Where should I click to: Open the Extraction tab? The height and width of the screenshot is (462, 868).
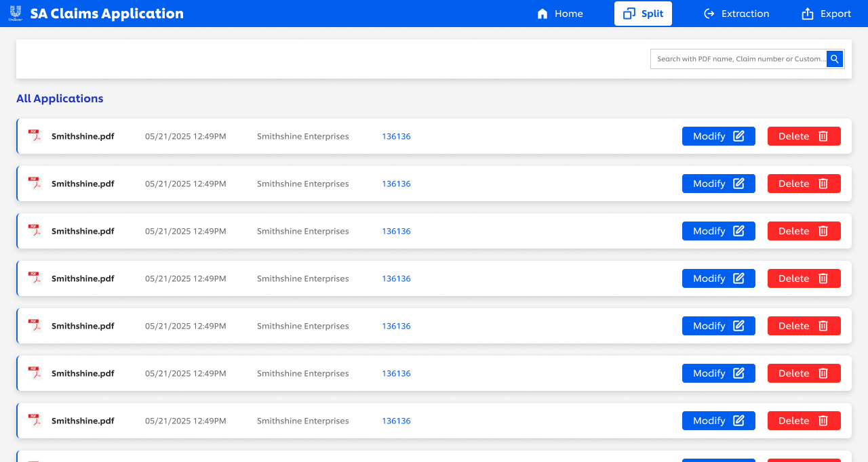pyautogui.click(x=736, y=14)
